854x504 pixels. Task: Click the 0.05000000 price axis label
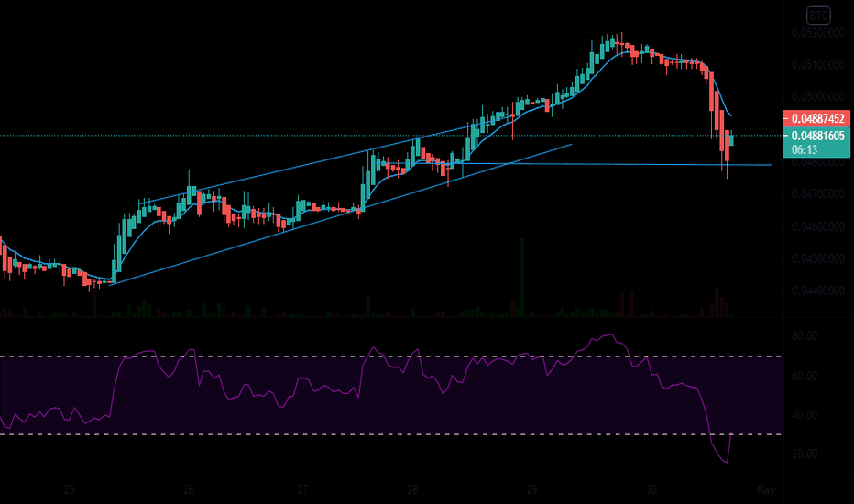[818, 97]
